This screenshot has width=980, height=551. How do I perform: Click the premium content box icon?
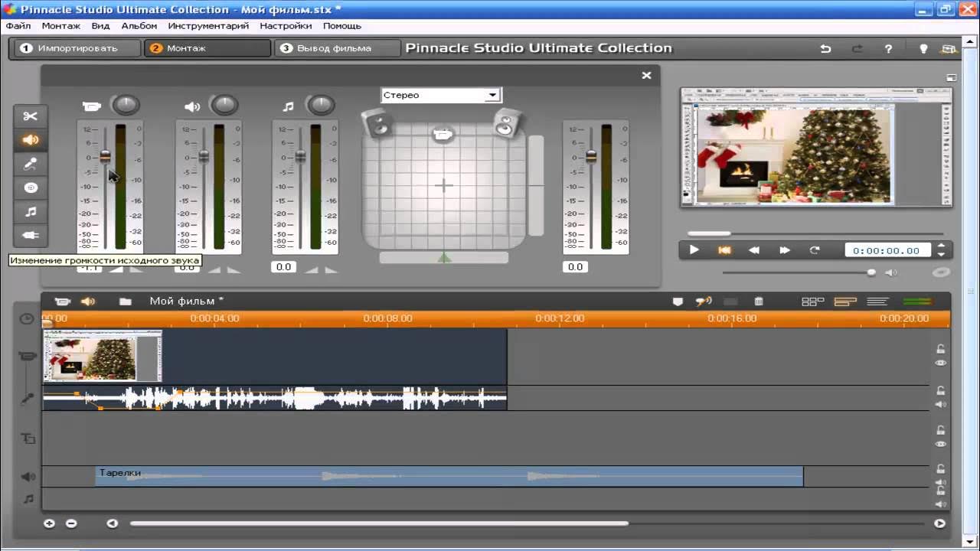(949, 48)
